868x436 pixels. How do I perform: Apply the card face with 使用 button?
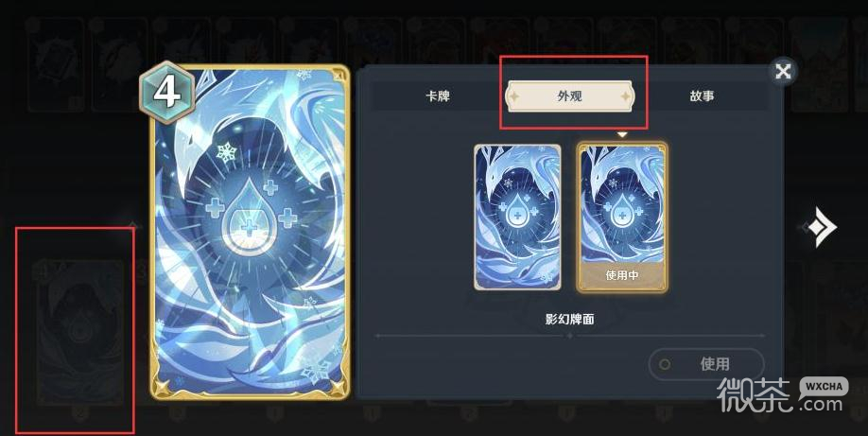[706, 364]
